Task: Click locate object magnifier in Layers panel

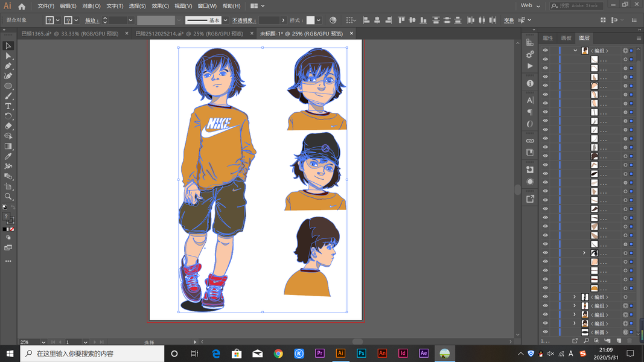Action: [586, 341]
